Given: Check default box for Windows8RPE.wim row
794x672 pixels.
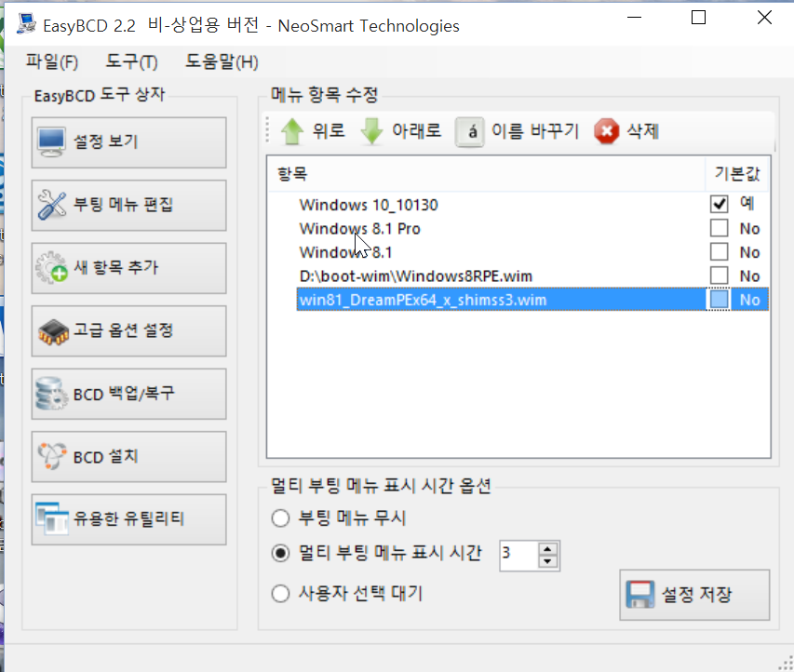Looking at the screenshot, I should click(x=719, y=276).
